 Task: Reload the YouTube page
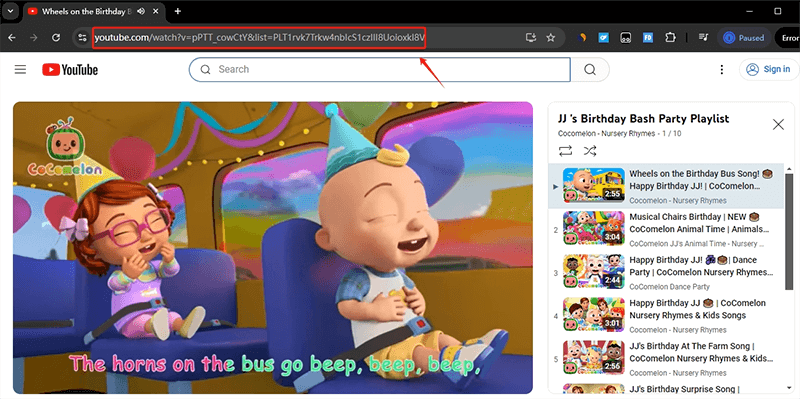[56, 38]
